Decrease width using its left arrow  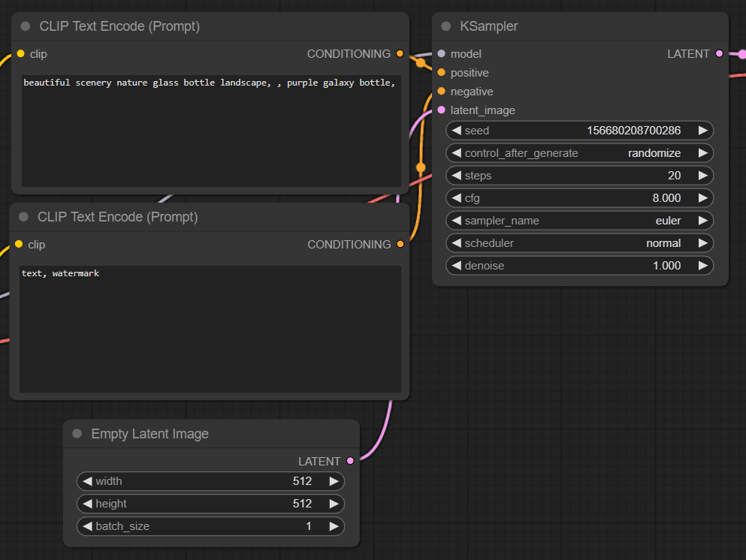pyautogui.click(x=88, y=481)
